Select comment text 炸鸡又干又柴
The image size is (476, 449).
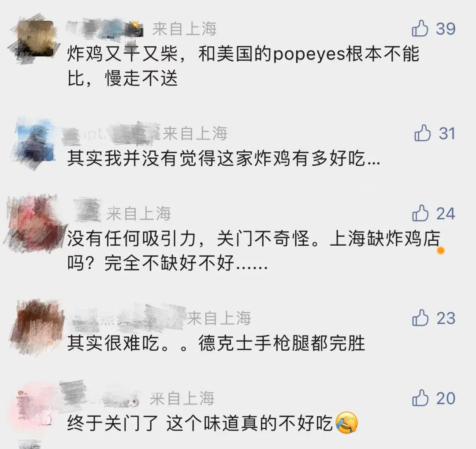point(123,54)
